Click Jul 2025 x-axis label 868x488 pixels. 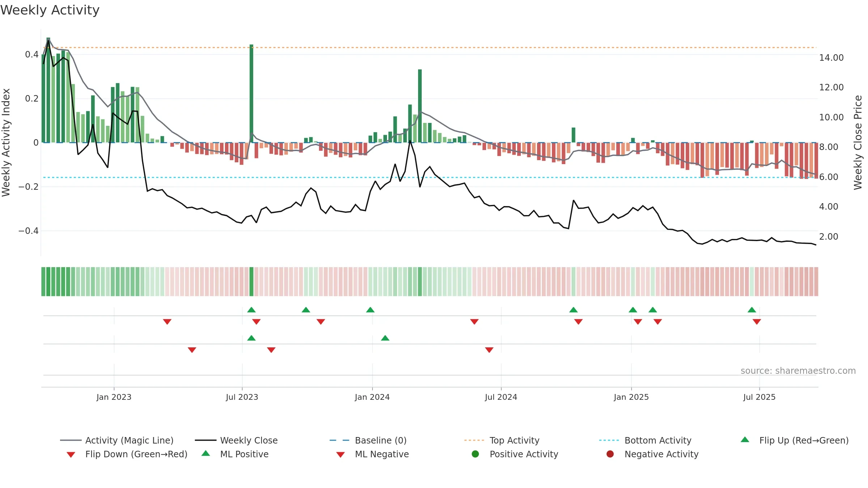[759, 397]
